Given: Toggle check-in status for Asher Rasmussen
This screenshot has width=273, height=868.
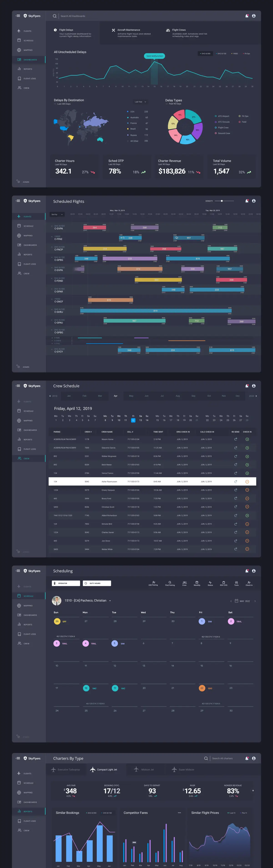Looking at the screenshot, I should (247, 481).
